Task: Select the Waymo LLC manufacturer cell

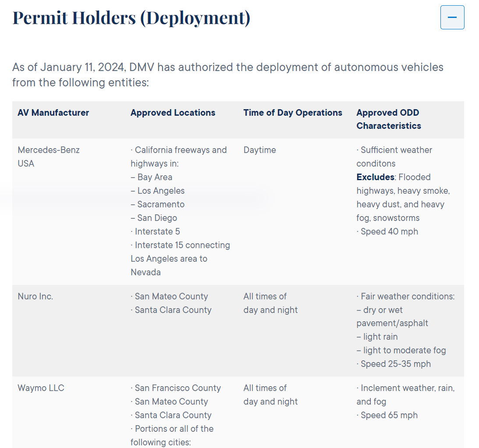Action: (x=41, y=388)
